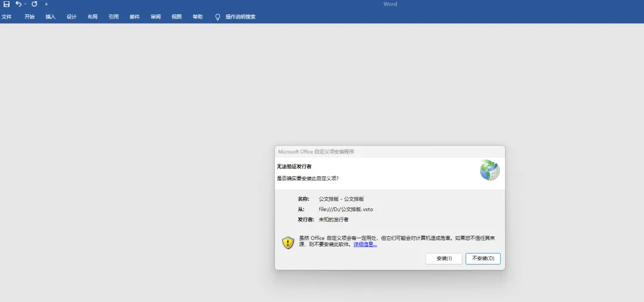This screenshot has width=644, height=302.
Task: Click the 未知的发行者 publisher text
Action: click(333, 220)
